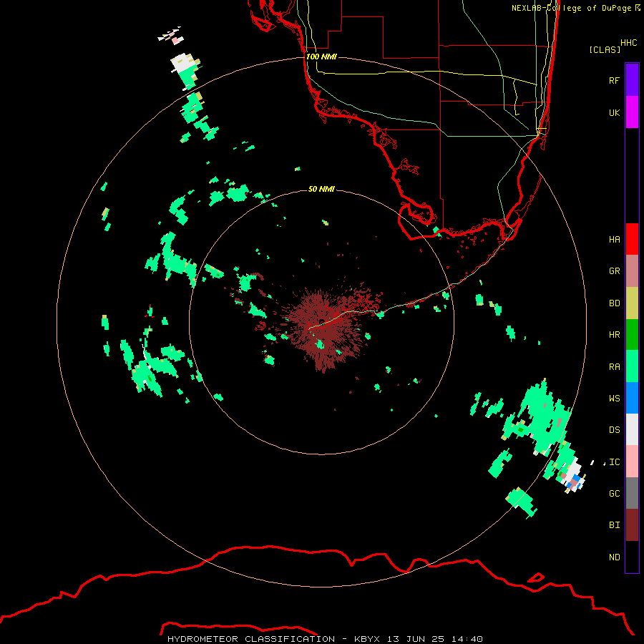Viewport: 644px width, 644px height.
Task: Click the red HA color swatch
Action: coord(632,239)
